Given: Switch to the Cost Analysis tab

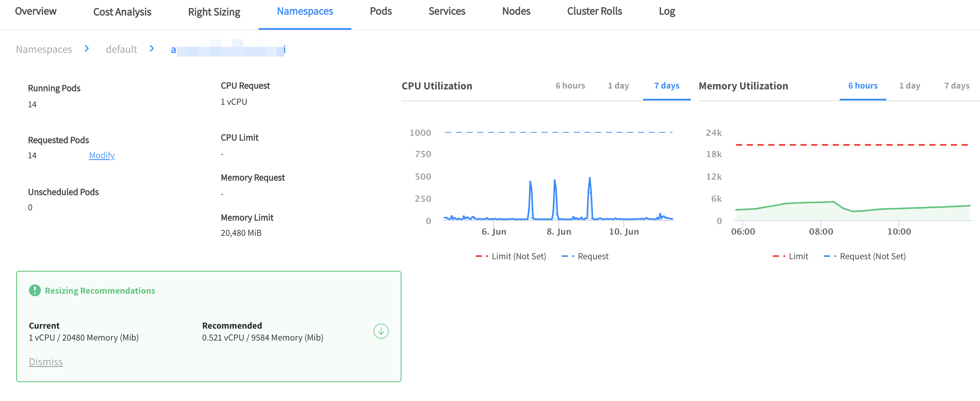Looking at the screenshot, I should tap(122, 11).
